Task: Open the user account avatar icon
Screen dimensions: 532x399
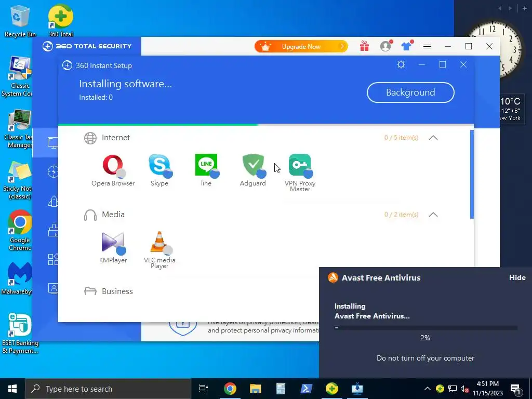Action: click(386, 46)
